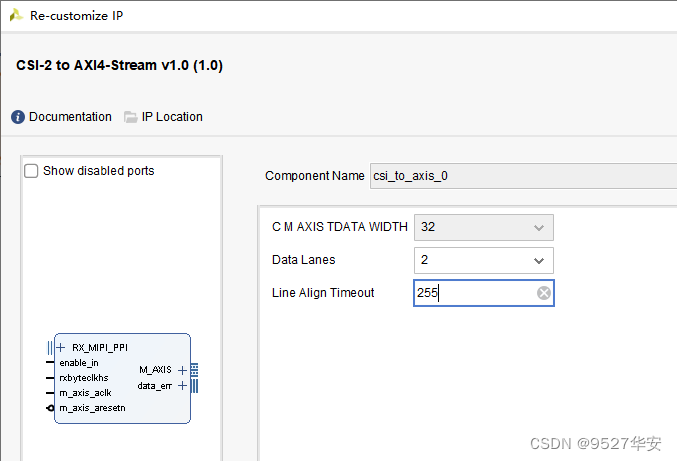This screenshot has width=677, height=461.
Task: Expand the M_AXIS interface plus icon
Action: point(181,370)
